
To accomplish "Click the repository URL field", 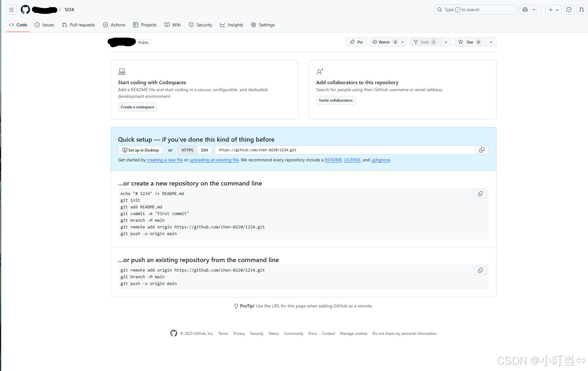I will (x=345, y=150).
